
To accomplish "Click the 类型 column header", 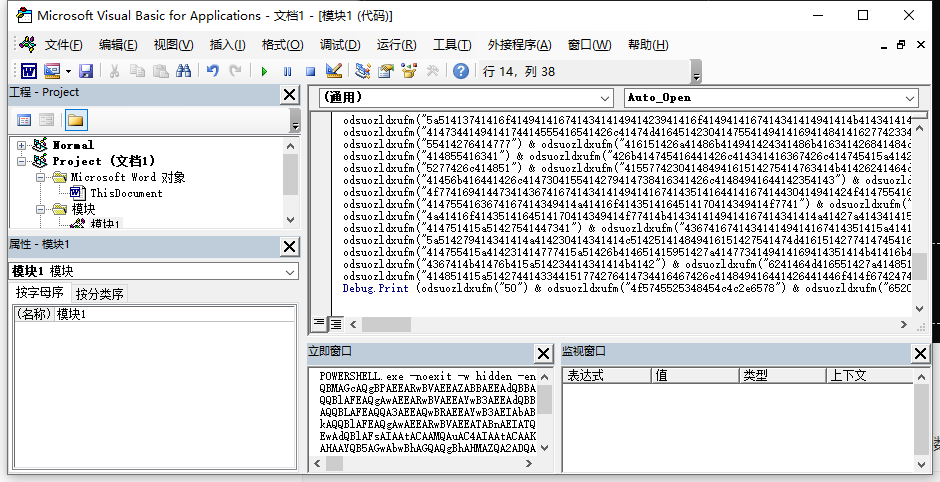I will [x=783, y=376].
